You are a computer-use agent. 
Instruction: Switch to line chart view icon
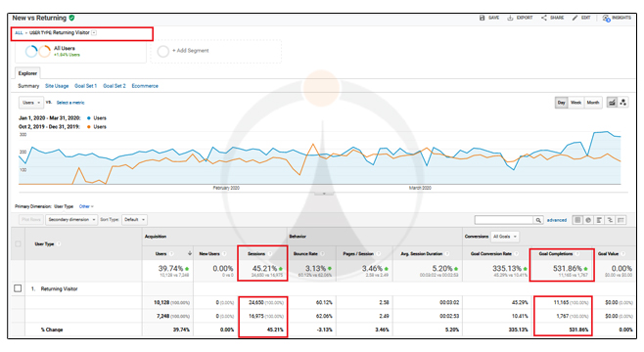coord(612,103)
